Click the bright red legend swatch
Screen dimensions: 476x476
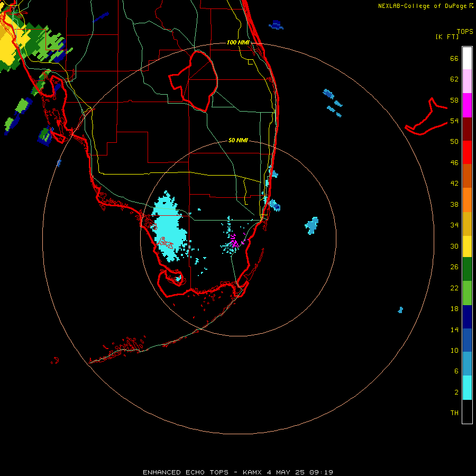click(467, 152)
